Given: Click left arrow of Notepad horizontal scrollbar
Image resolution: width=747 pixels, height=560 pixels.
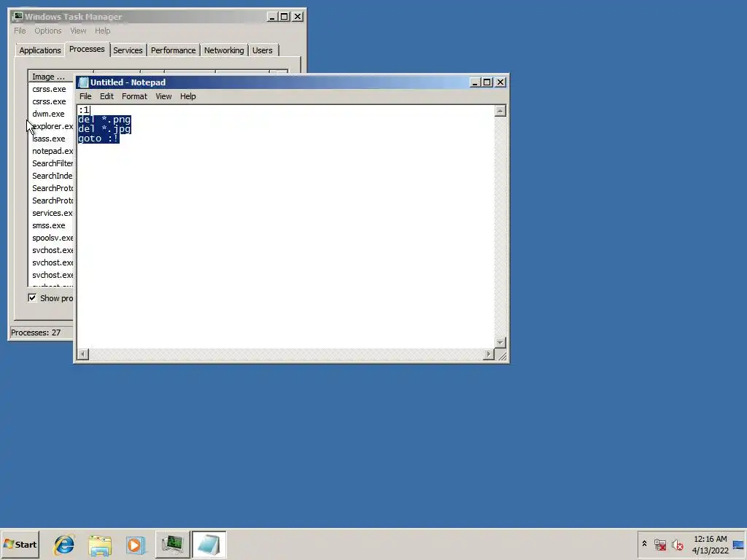Looking at the screenshot, I should click(x=83, y=354).
